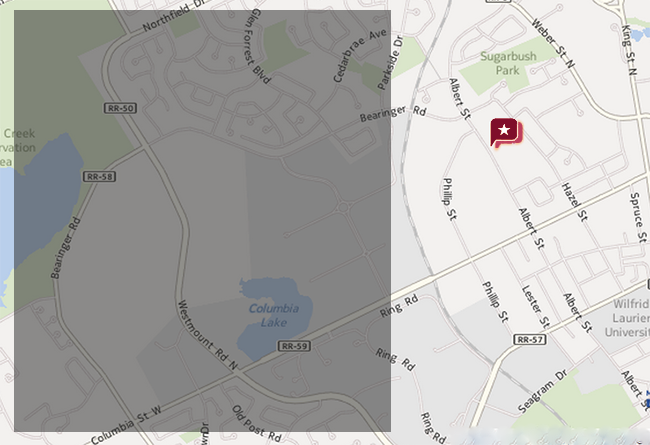Click the maroon star location marker
The width and height of the screenshot is (650, 445).
[506, 133]
